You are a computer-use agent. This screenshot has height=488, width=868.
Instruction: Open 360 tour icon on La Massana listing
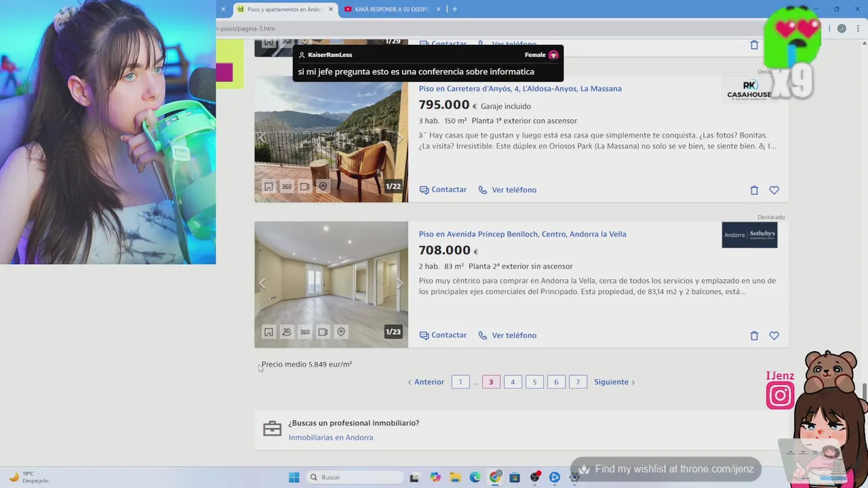(287, 186)
